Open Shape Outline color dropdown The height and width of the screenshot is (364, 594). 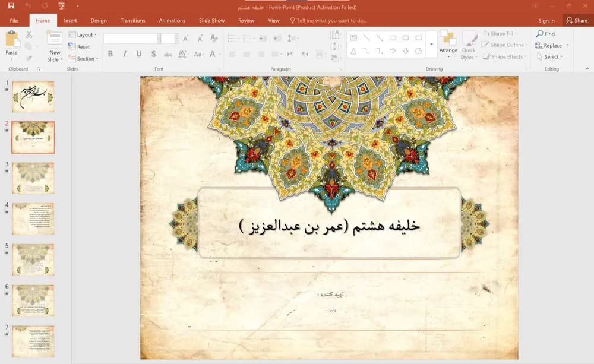(x=504, y=45)
